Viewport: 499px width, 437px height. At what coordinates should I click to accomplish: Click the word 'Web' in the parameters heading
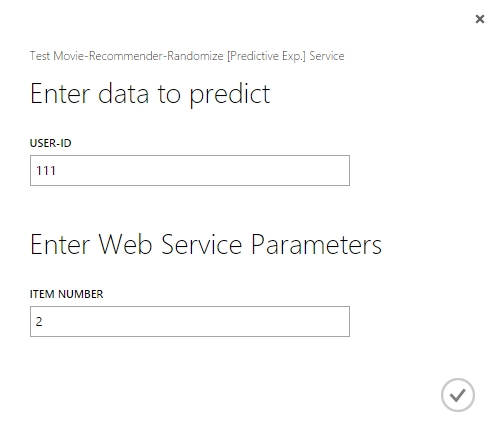(125, 245)
